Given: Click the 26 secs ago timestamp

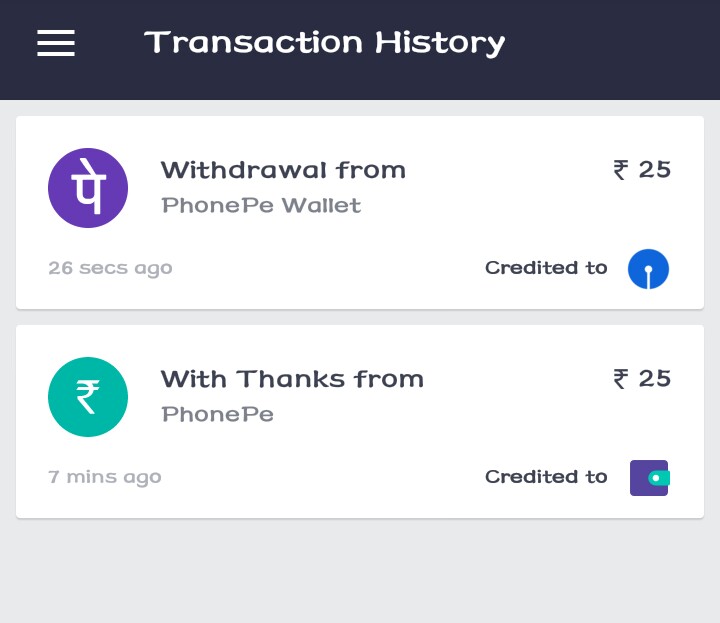Looking at the screenshot, I should [110, 268].
